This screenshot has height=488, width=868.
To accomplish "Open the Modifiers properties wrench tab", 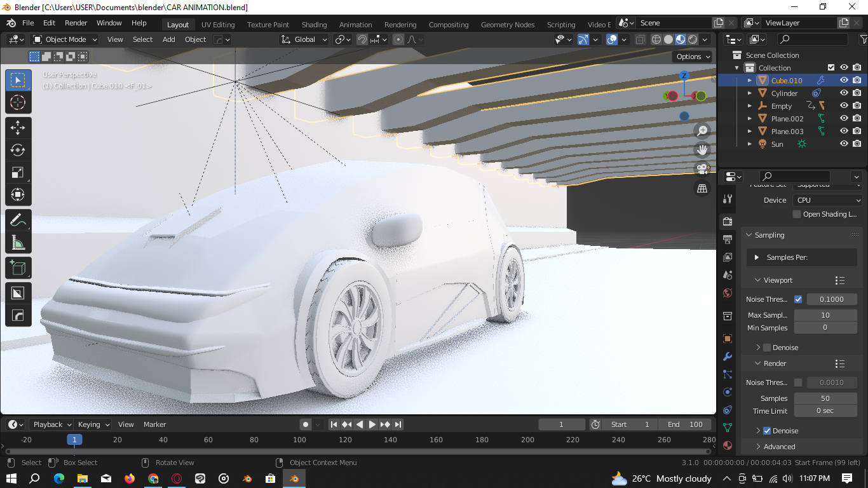I will [728, 356].
